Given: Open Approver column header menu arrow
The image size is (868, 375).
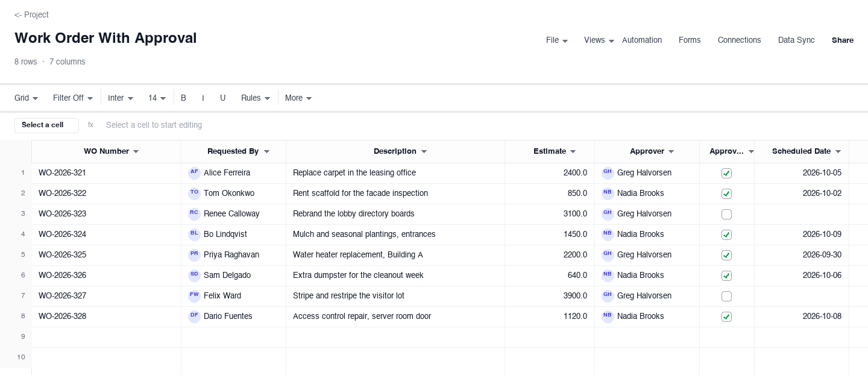Looking at the screenshot, I should [x=671, y=152].
